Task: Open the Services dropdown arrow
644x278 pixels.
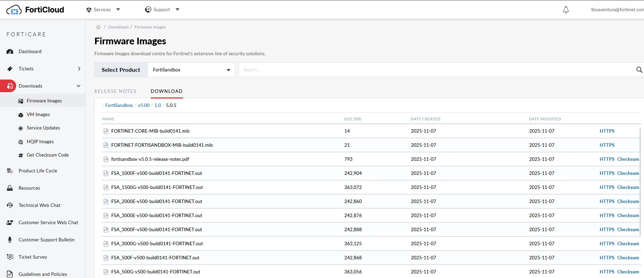Action: (x=118, y=10)
